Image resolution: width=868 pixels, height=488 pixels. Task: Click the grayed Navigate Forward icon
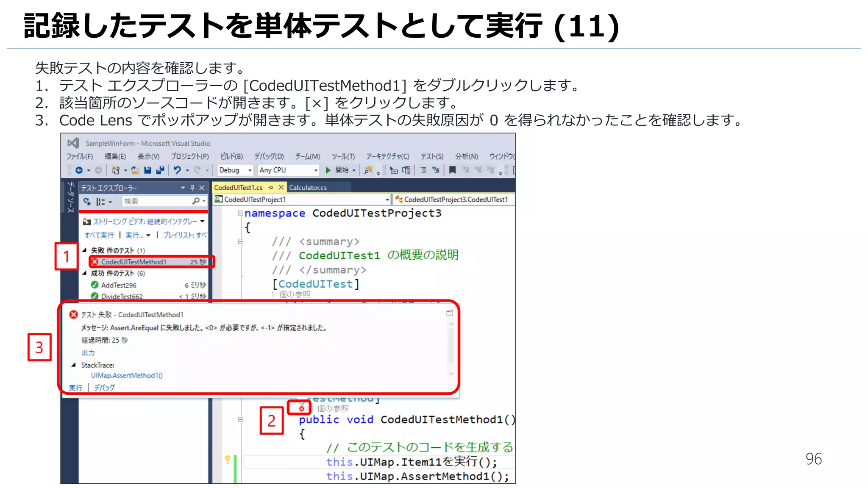point(98,170)
